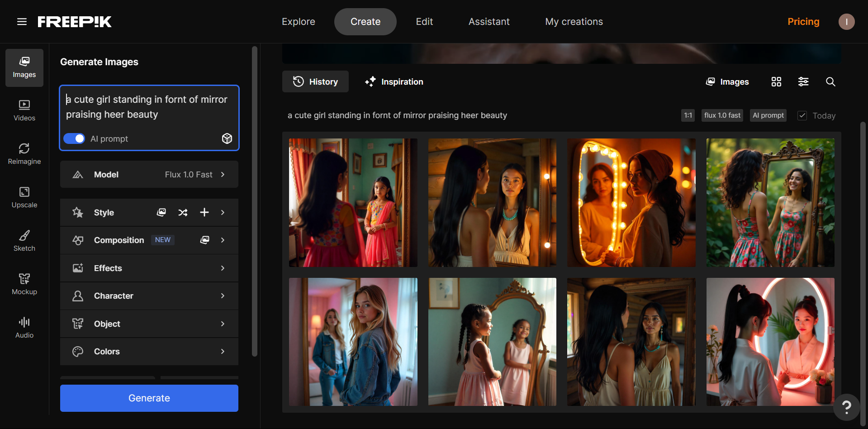868x429 pixels.
Task: Add a custom style with the plus icon
Action: 204,212
